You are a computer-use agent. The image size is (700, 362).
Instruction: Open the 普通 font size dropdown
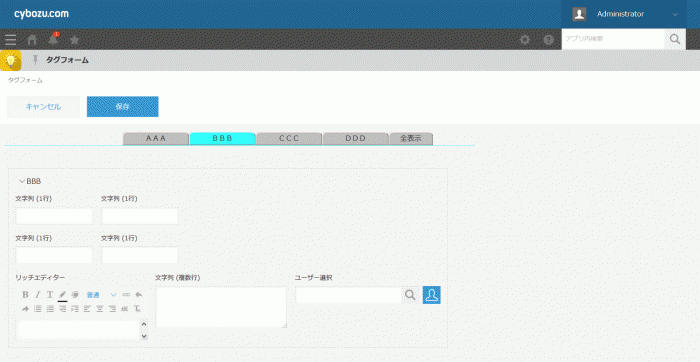(x=101, y=295)
